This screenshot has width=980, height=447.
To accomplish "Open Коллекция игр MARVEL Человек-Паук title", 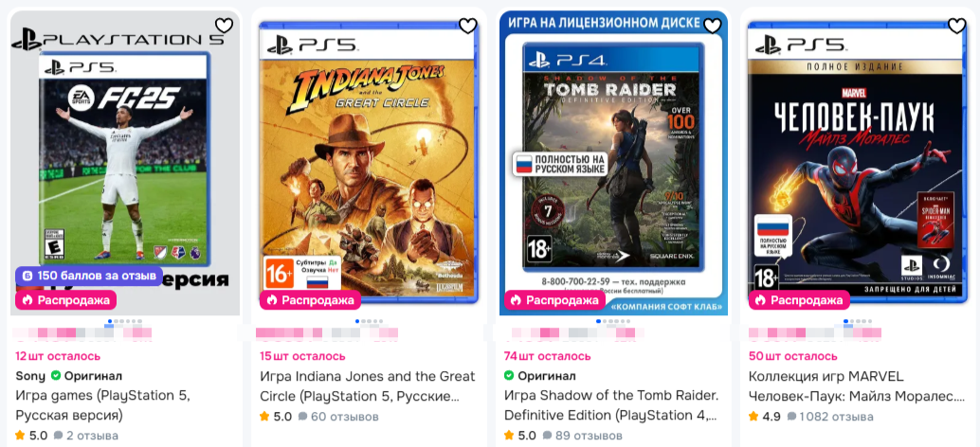I will 856,386.
